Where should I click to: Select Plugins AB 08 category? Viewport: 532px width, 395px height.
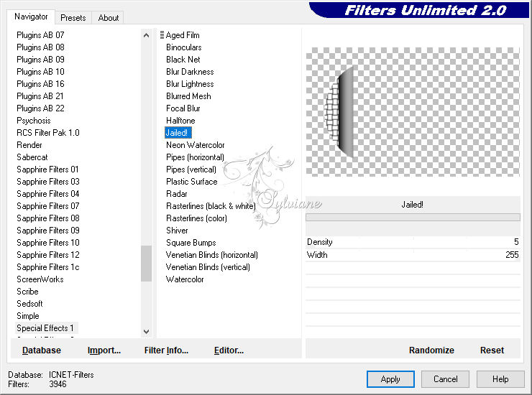coord(40,47)
